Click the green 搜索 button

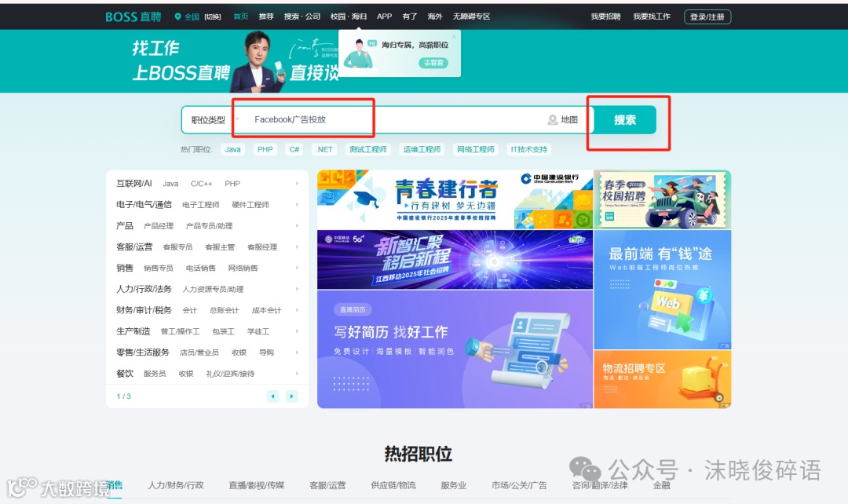pyautogui.click(x=625, y=120)
